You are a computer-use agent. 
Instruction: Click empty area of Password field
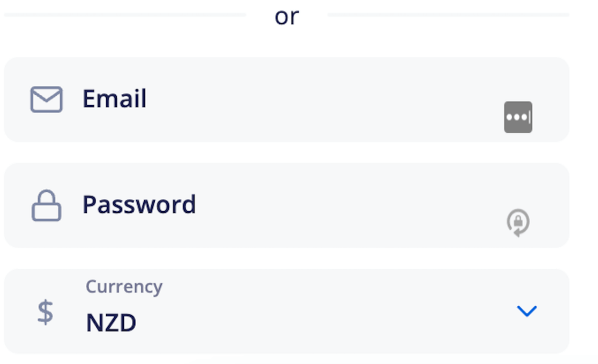343,205
